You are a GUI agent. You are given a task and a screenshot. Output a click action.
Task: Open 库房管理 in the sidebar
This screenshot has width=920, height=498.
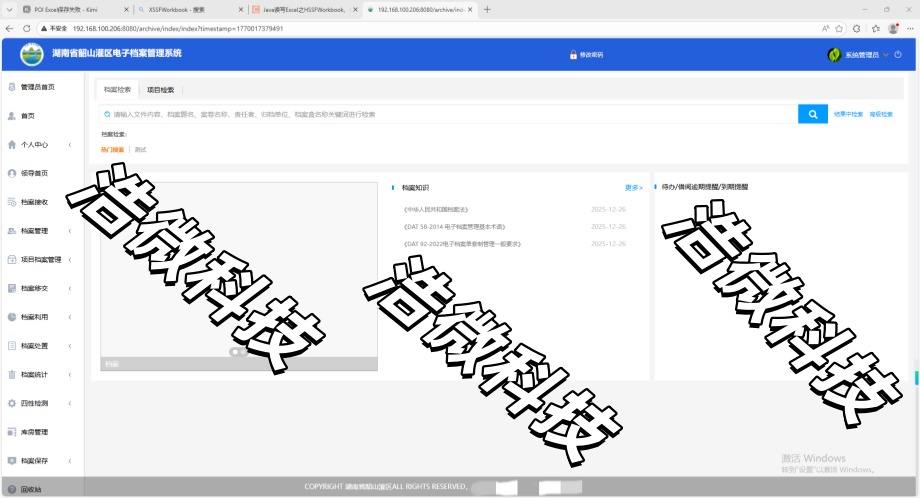[35, 432]
